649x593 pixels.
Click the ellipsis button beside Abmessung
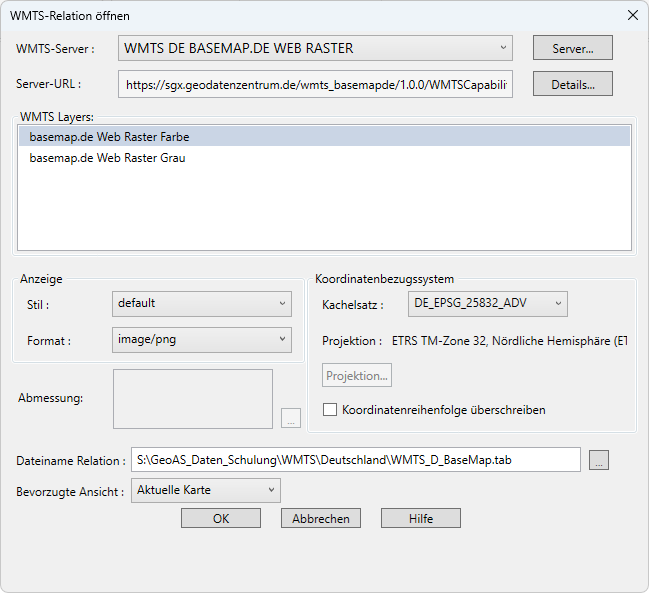point(291,418)
